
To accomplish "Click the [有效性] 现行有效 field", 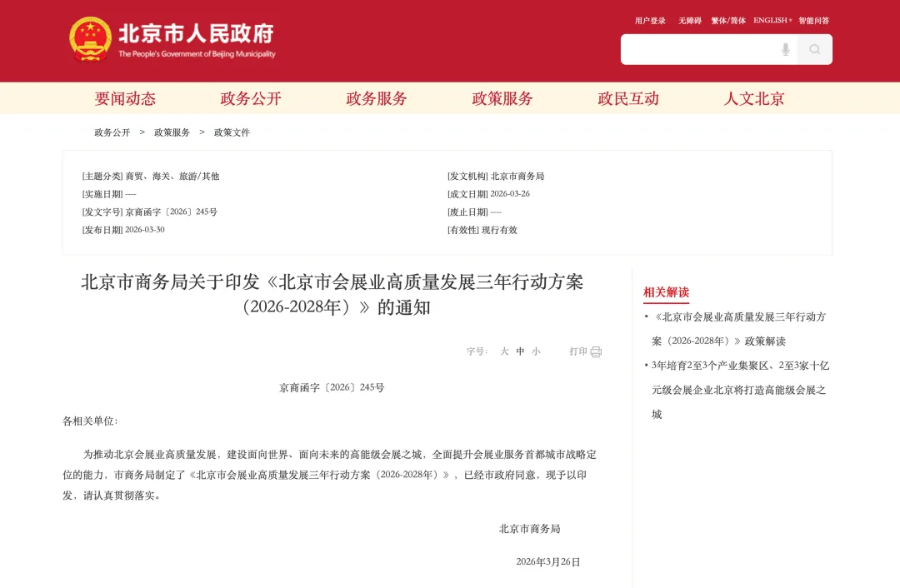I will click(482, 230).
